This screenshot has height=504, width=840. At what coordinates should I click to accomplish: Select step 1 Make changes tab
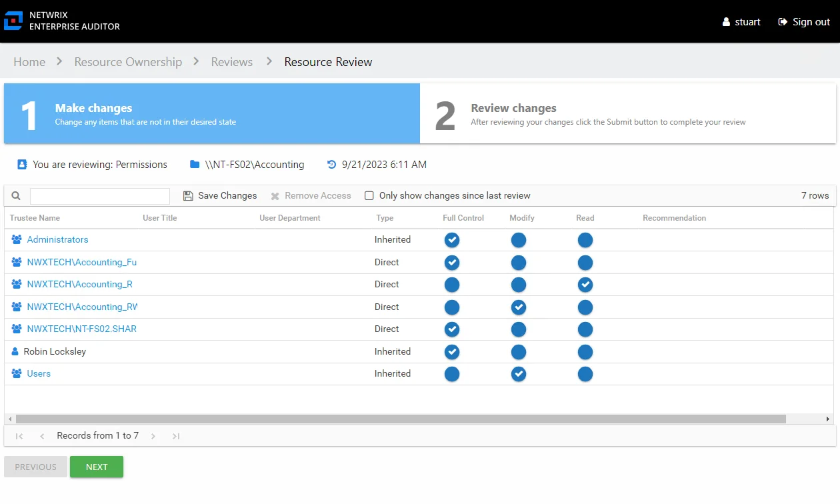click(x=212, y=113)
